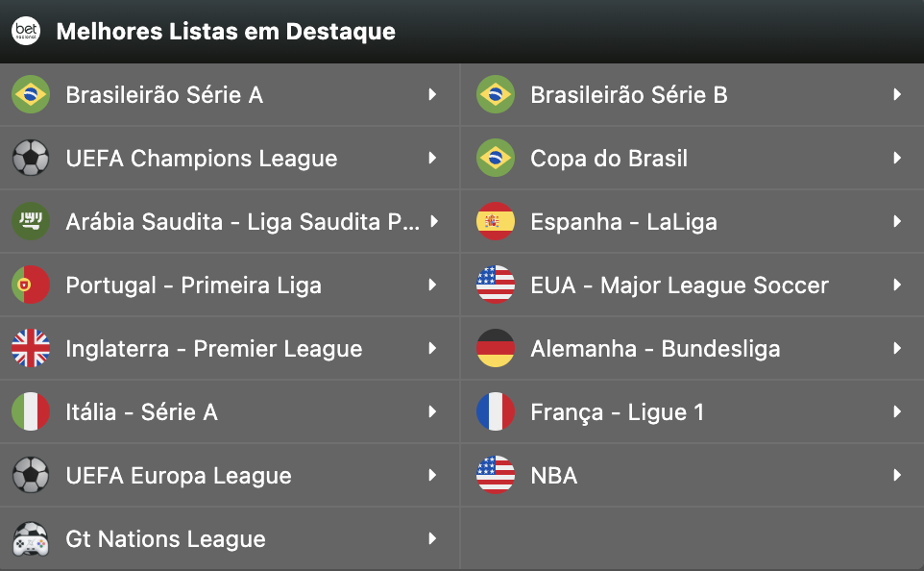Click the bet nacional logo icon
Screen dimensions: 924x571
(x=26, y=31)
